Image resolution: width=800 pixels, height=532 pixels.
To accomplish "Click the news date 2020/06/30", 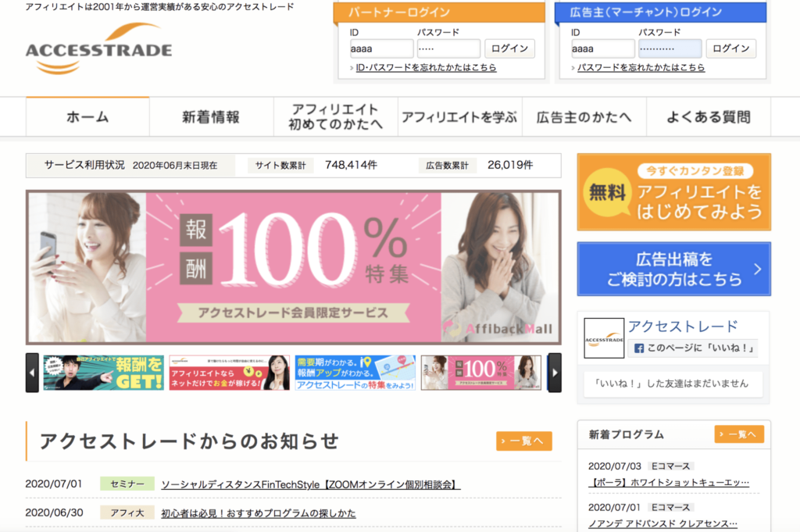I will pos(54,512).
